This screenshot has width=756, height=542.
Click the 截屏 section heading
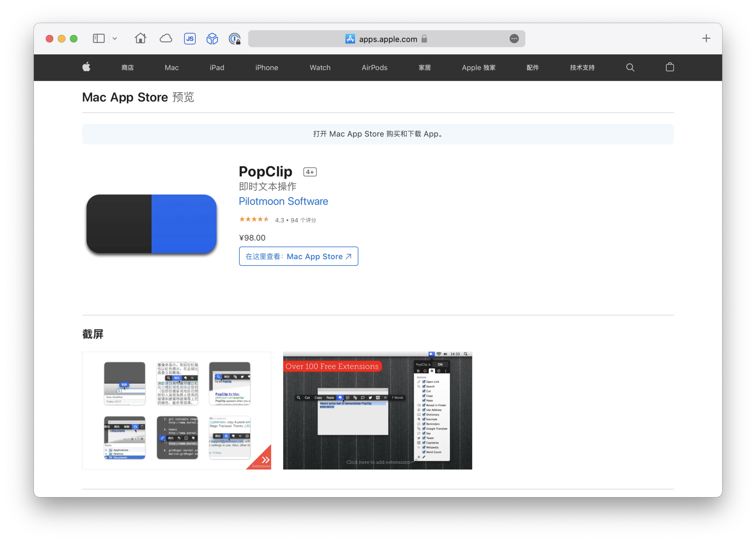click(x=93, y=334)
